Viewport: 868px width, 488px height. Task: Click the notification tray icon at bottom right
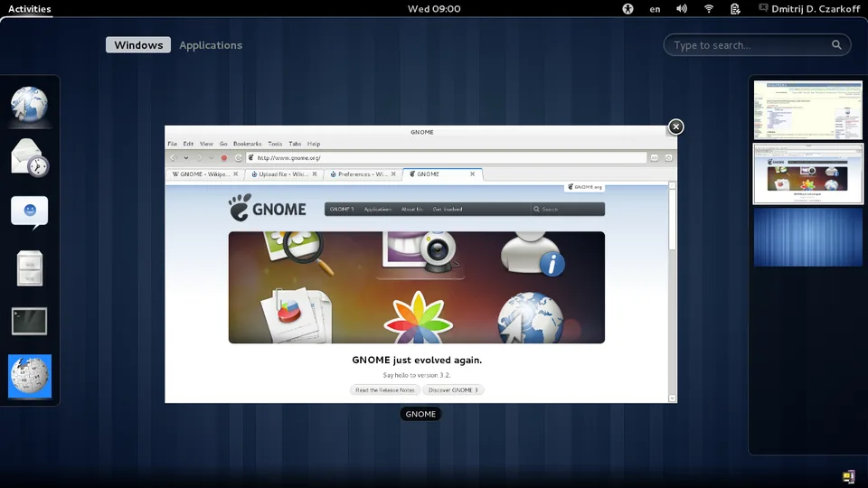[x=848, y=476]
